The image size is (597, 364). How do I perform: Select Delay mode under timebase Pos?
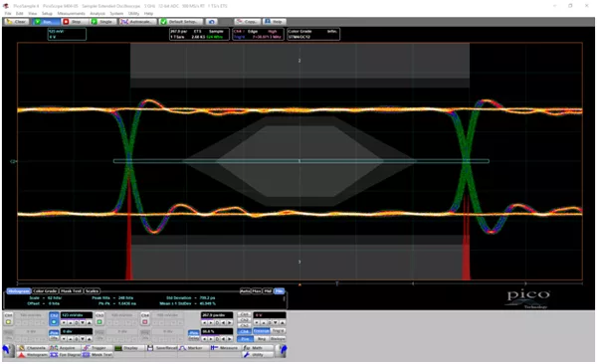(194, 338)
